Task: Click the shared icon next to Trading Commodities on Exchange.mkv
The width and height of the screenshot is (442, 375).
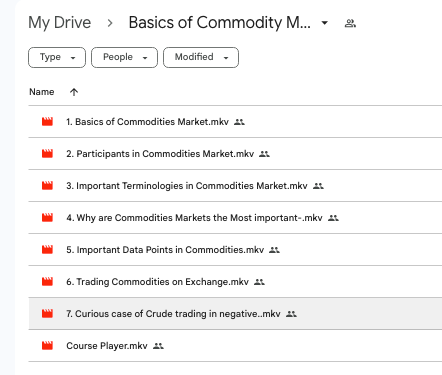Action: (x=259, y=282)
